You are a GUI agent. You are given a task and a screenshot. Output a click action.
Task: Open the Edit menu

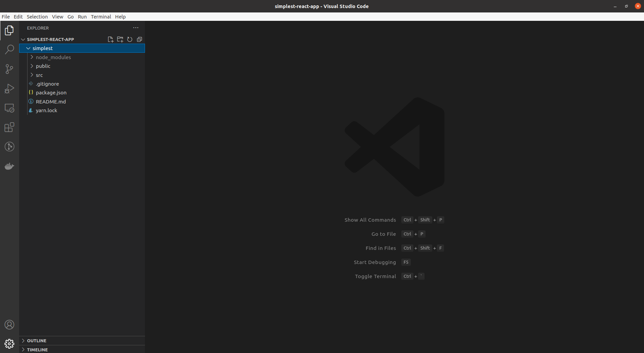(18, 17)
